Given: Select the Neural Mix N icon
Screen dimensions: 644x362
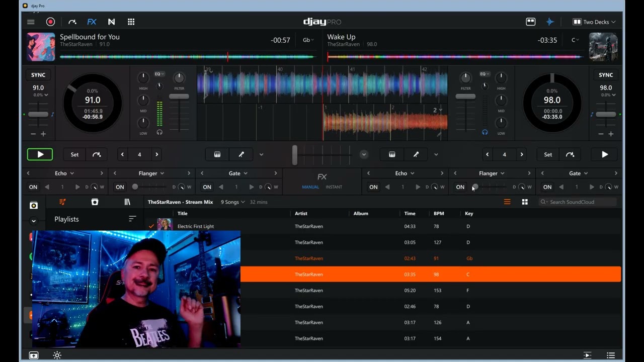Looking at the screenshot, I should pyautogui.click(x=111, y=22).
